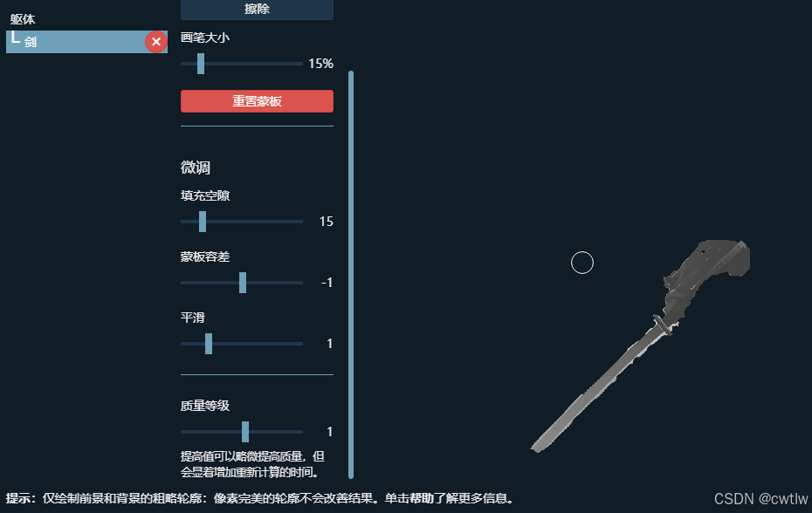The width and height of the screenshot is (812, 513).
Task: Click the 平滑 slider handle
Action: tap(208, 344)
